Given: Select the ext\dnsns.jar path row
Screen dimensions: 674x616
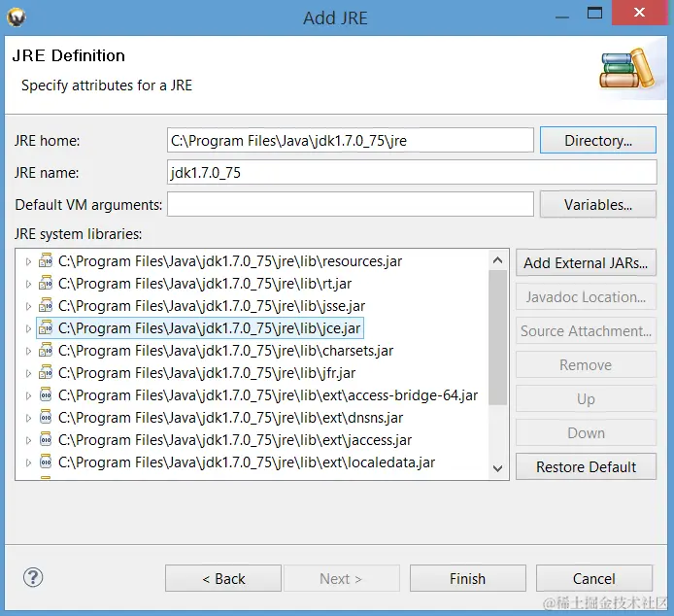Looking at the screenshot, I should [x=230, y=418].
